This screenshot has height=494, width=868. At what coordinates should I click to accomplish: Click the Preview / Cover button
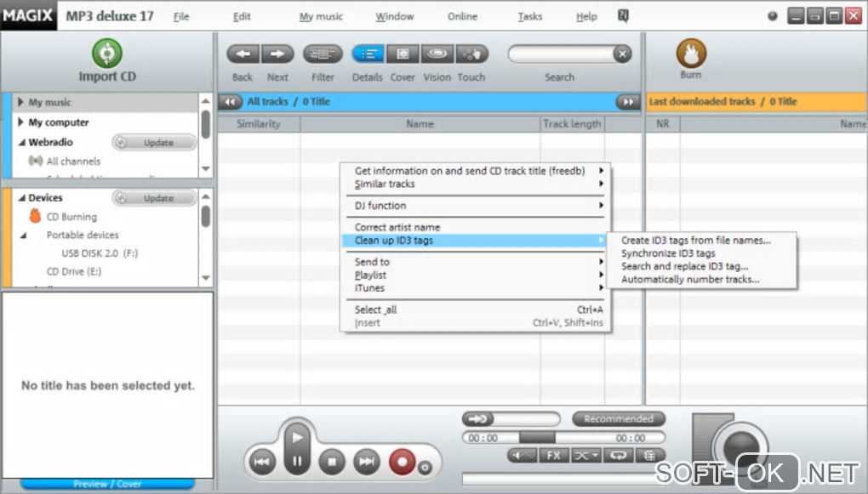[x=107, y=484]
